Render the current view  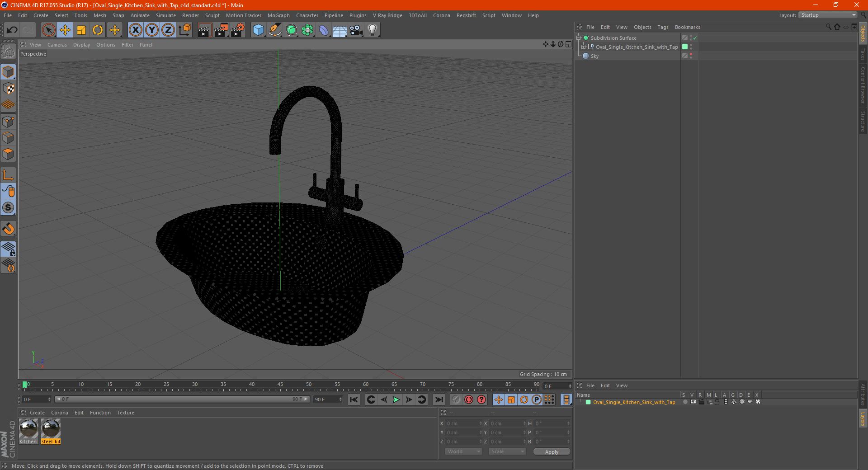point(204,30)
